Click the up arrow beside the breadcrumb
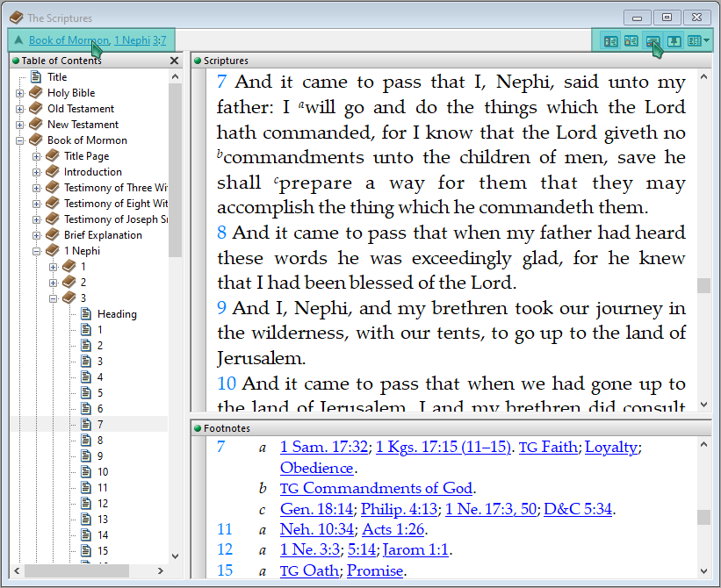Image resolution: width=721 pixels, height=588 pixels. pos(18,40)
